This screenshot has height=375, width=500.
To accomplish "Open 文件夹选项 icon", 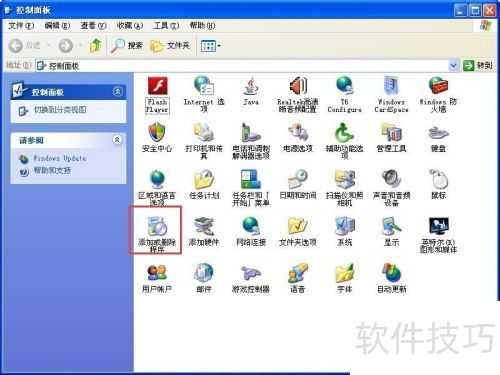I will tap(298, 226).
